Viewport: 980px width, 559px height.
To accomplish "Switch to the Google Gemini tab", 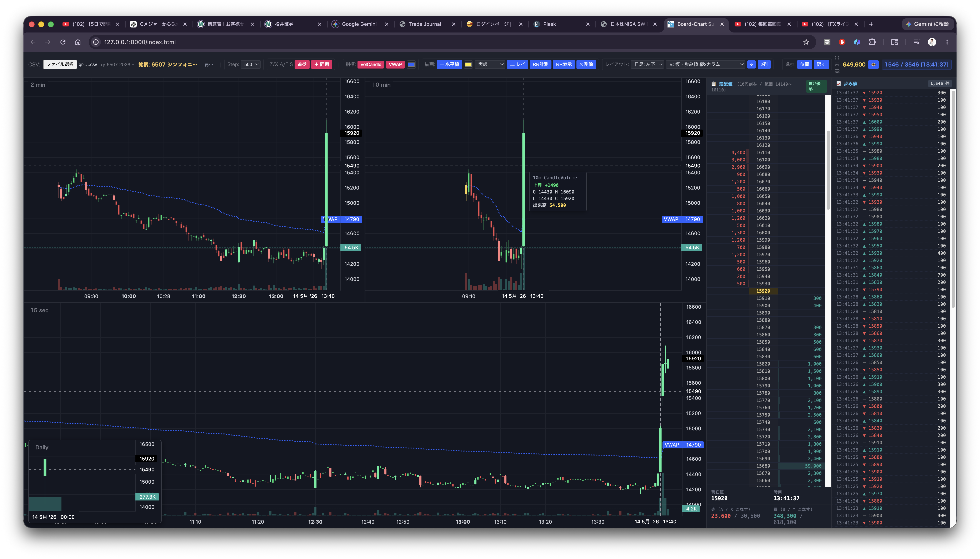I will point(359,24).
